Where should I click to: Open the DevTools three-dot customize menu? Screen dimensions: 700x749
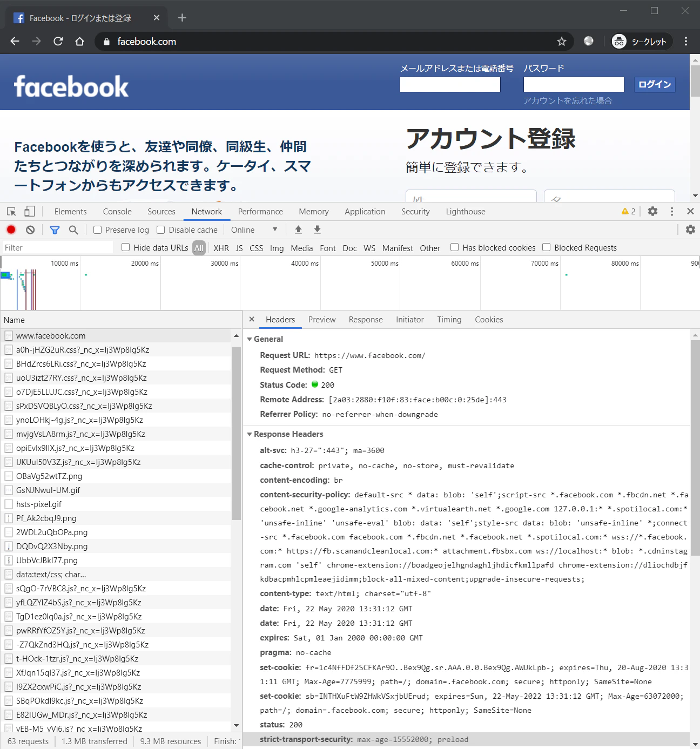pos(672,211)
